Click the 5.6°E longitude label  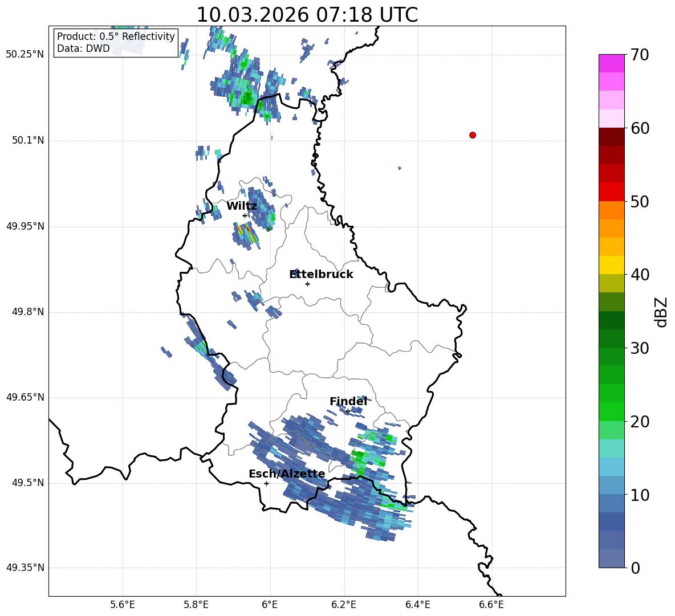click(123, 605)
